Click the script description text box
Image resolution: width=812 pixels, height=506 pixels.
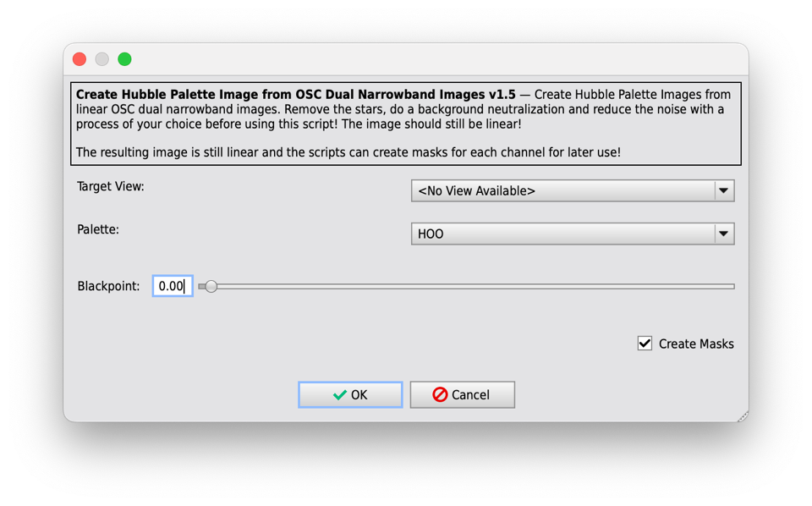(406, 124)
